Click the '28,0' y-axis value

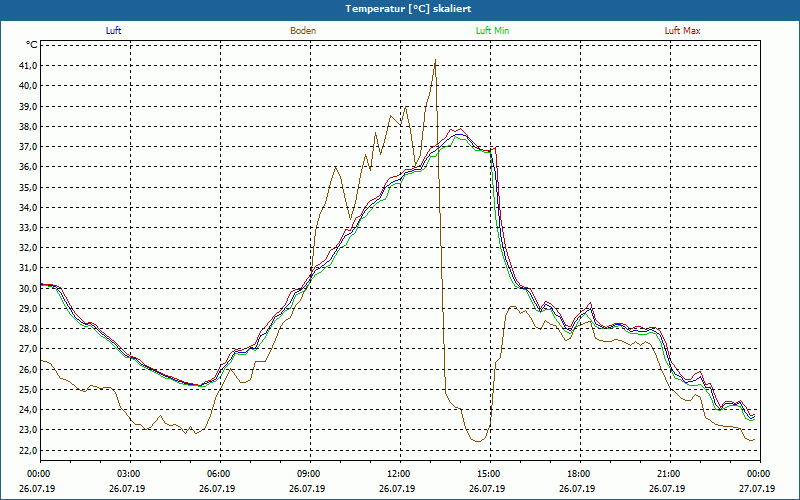[x=29, y=329]
